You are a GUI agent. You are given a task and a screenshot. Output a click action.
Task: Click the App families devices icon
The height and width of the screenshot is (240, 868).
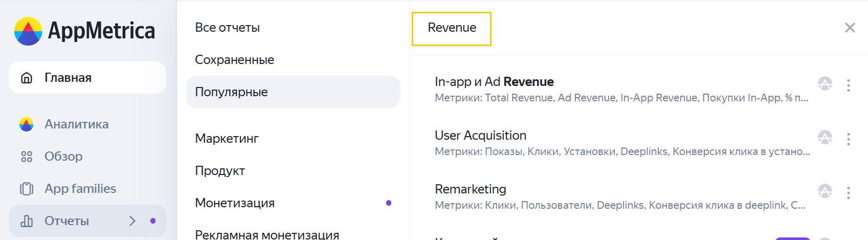coord(27,189)
